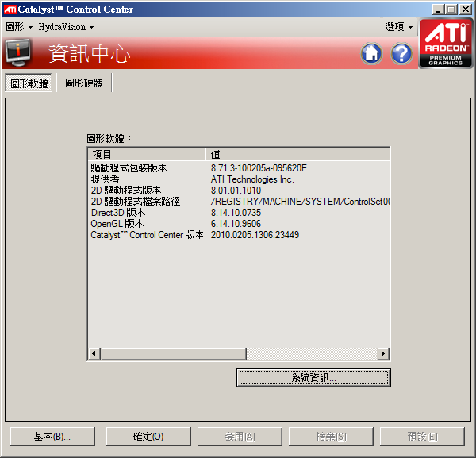This screenshot has height=458, width=476.
Task: Open help with the question mark icon
Action: (x=401, y=54)
